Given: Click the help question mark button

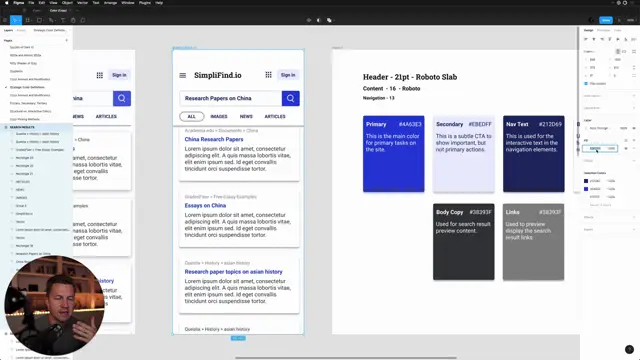Looking at the screenshot, I should click(x=629, y=349).
